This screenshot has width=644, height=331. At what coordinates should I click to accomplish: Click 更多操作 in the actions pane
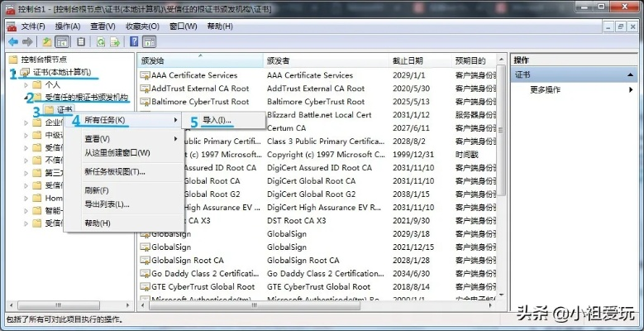tap(545, 89)
